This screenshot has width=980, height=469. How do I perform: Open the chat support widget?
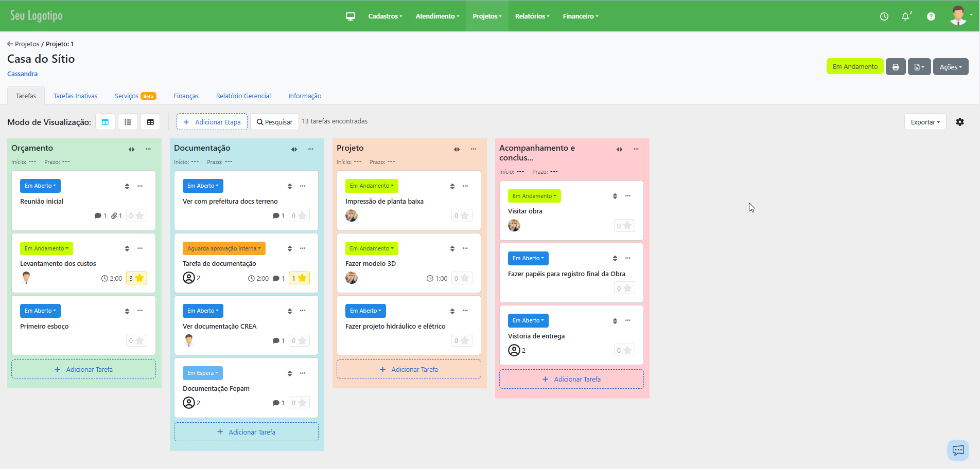(x=958, y=450)
